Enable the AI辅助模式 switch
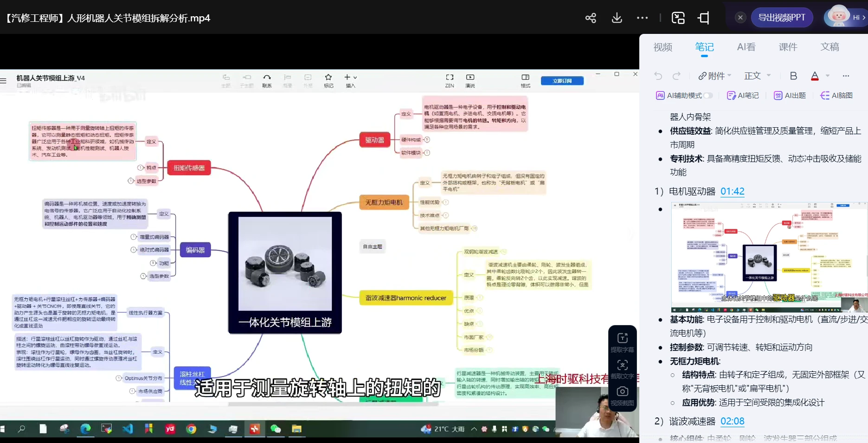Viewport: 868px width, 443px height. 708,95
